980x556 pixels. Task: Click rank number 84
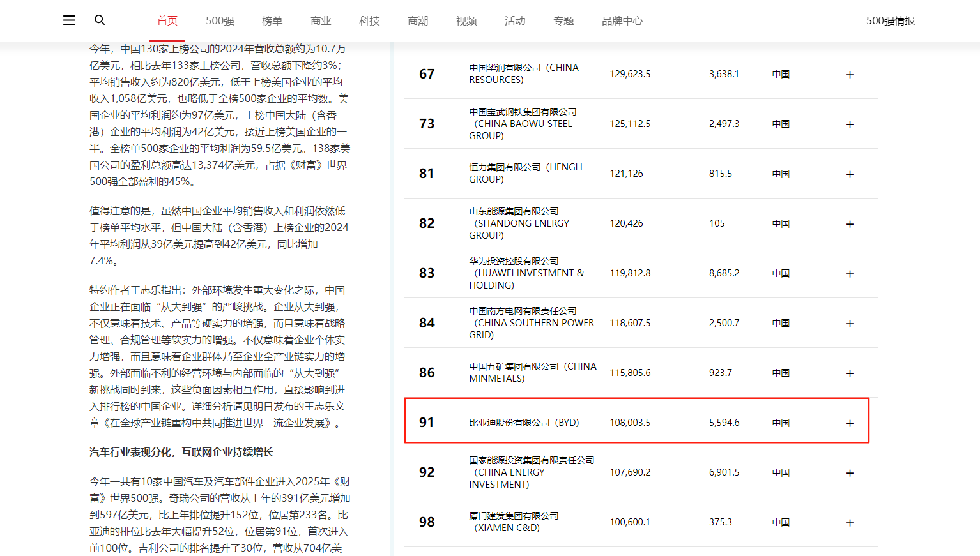click(427, 323)
